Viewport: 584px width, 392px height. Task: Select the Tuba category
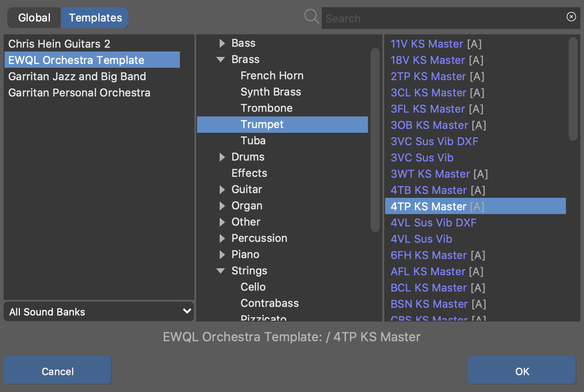253,141
